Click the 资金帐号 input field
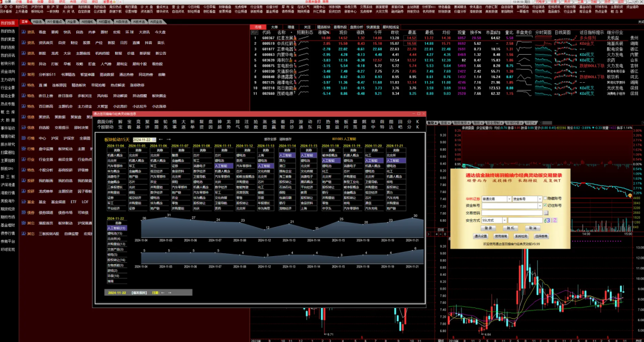This screenshot has height=342, width=644. [x=510, y=206]
